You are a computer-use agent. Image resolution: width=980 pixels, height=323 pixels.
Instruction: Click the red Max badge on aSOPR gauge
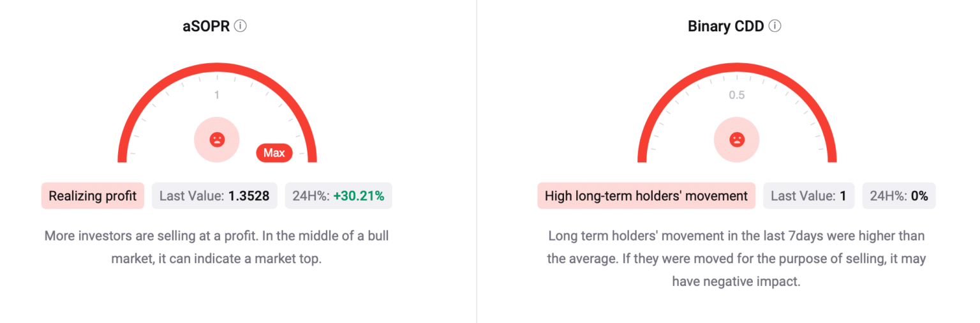pos(274,153)
